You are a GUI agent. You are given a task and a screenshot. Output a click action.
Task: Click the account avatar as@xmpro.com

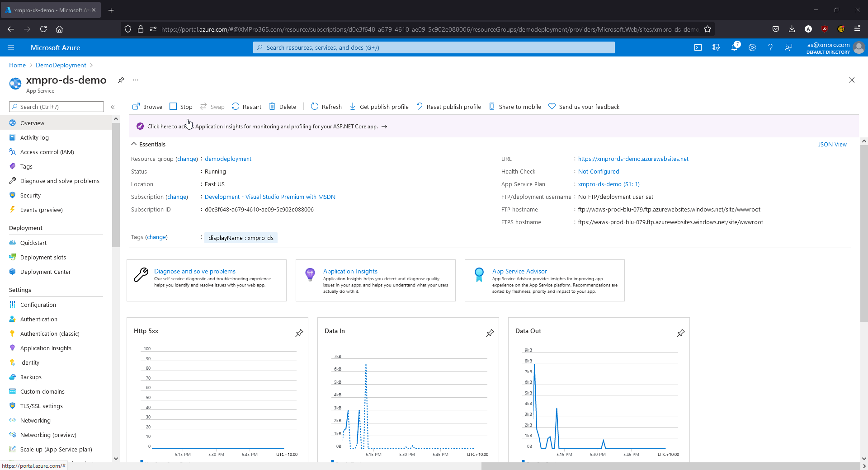pyautogui.click(x=859, y=47)
